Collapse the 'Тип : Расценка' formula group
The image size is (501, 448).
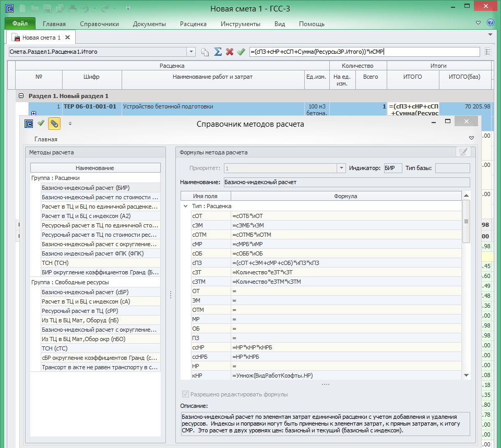pyautogui.click(x=185, y=206)
